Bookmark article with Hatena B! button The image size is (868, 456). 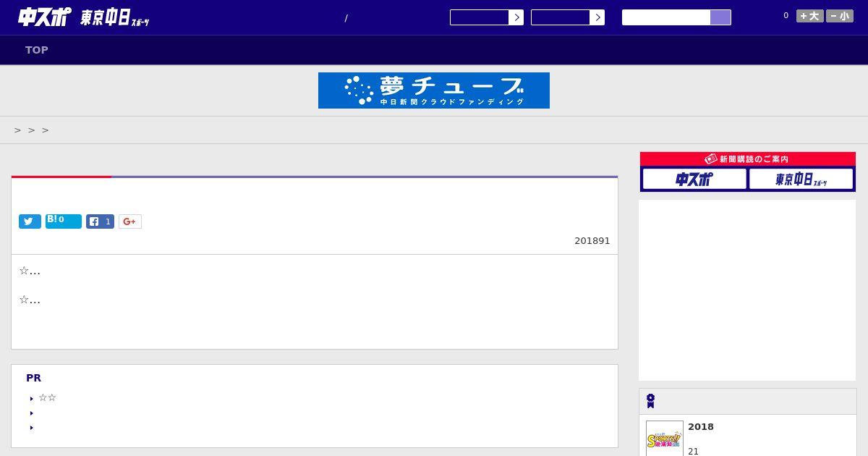pyautogui.click(x=64, y=221)
